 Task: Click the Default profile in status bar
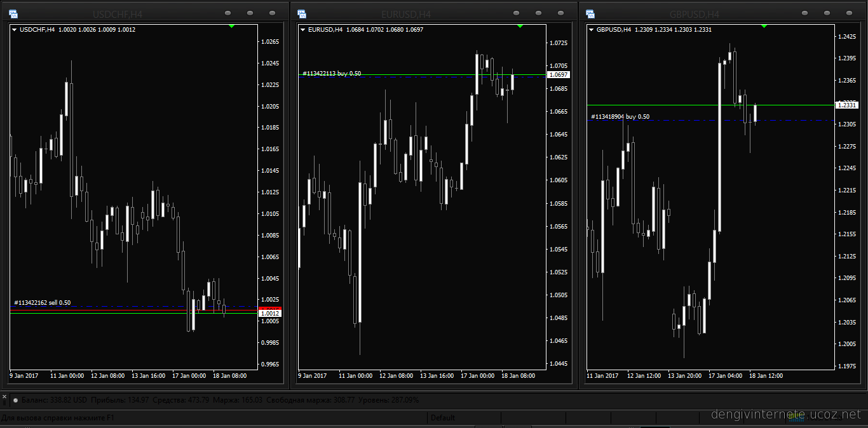(443, 418)
